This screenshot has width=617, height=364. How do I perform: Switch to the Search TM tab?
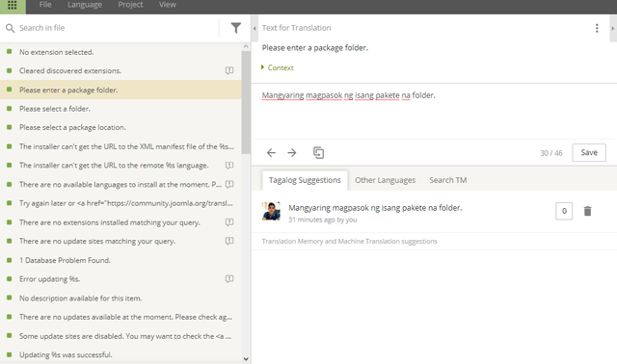448,180
